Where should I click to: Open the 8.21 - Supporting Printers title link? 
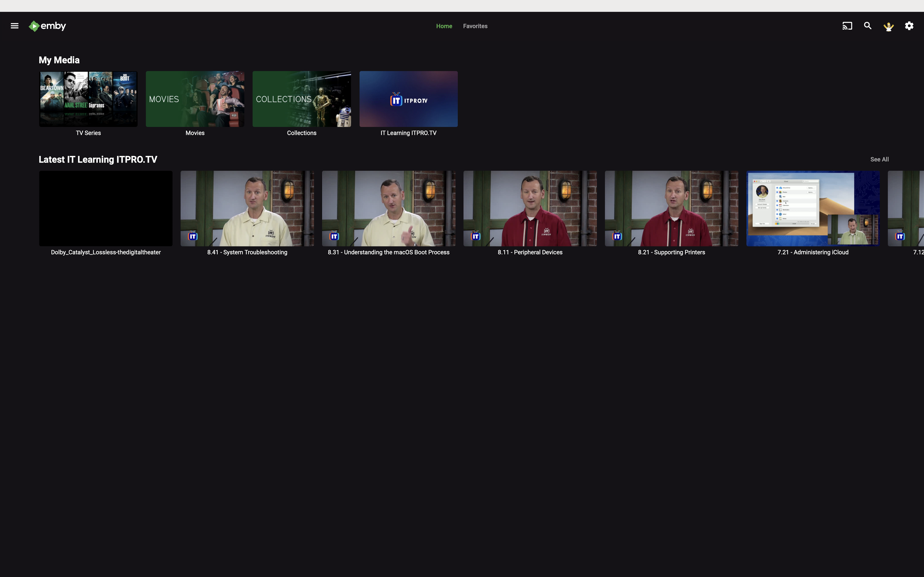tap(671, 252)
